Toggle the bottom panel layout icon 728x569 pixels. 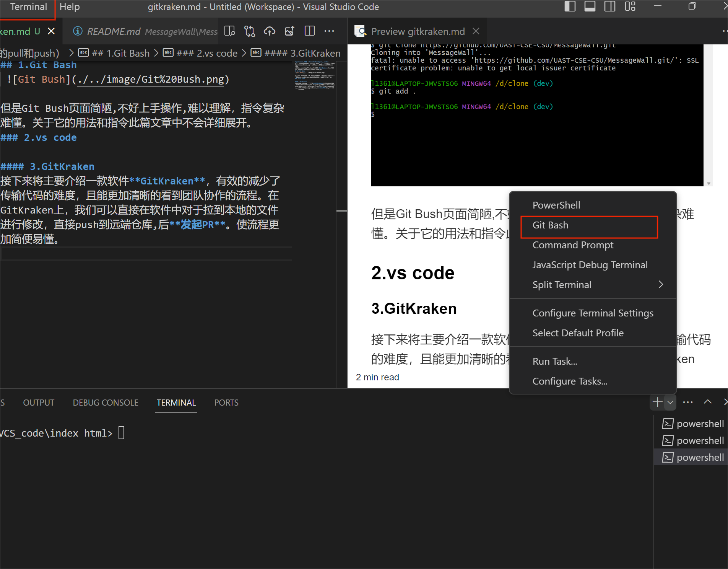[x=590, y=7]
